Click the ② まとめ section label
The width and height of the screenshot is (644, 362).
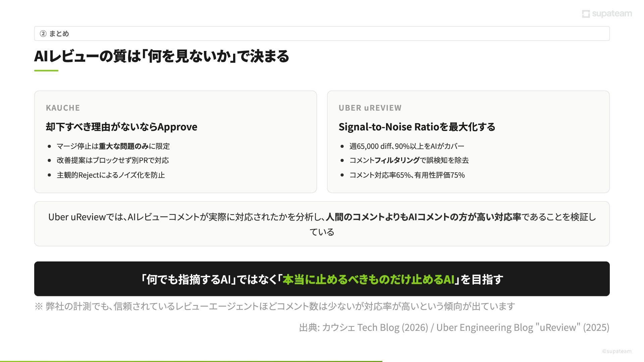[x=54, y=34]
